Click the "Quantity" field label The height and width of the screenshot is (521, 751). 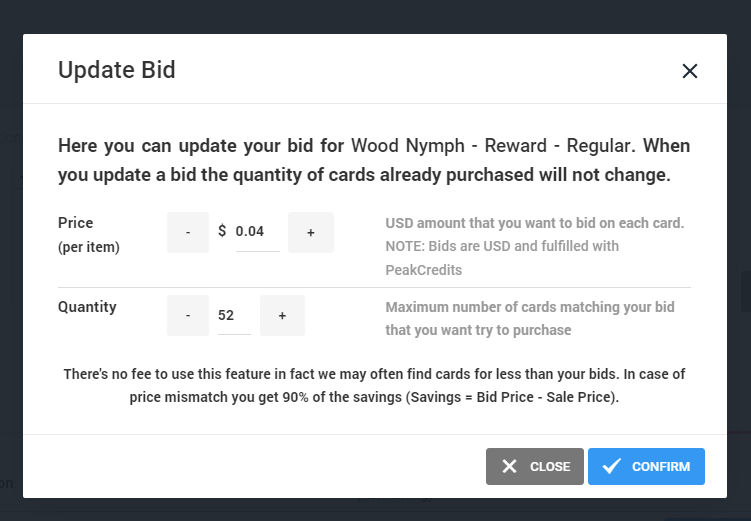point(87,307)
